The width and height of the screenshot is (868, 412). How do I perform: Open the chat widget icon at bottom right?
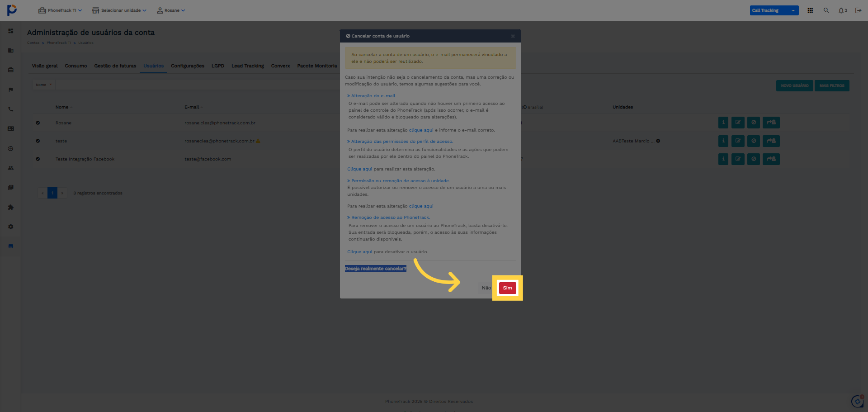tap(858, 401)
